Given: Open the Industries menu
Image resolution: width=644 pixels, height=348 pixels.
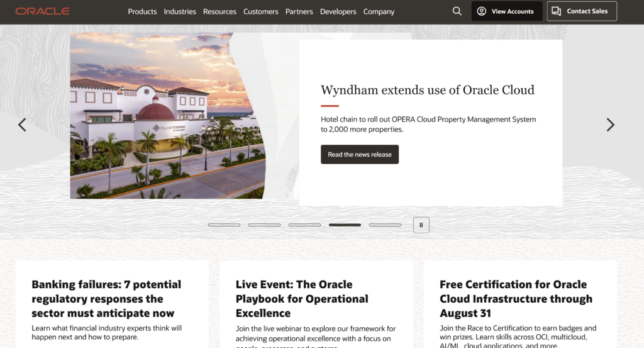Looking at the screenshot, I should 180,11.
